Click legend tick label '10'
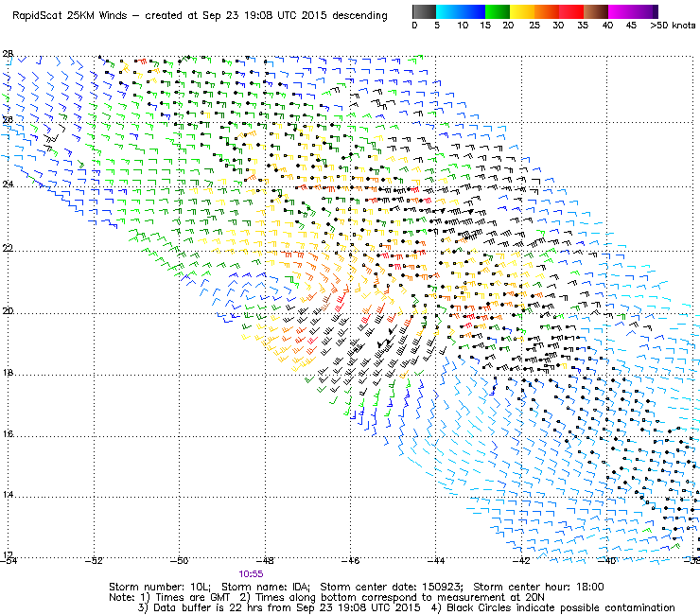The width and height of the screenshot is (700, 615). click(463, 26)
